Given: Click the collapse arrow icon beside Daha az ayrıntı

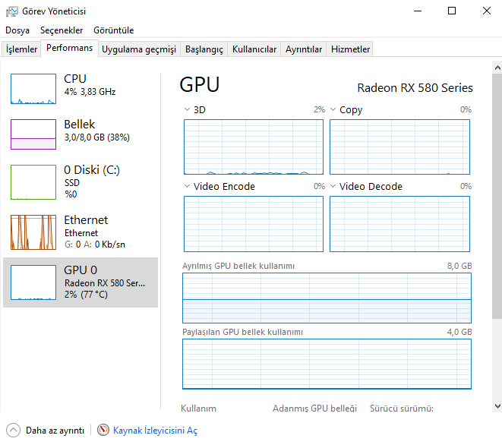Looking at the screenshot, I should pos(14,430).
